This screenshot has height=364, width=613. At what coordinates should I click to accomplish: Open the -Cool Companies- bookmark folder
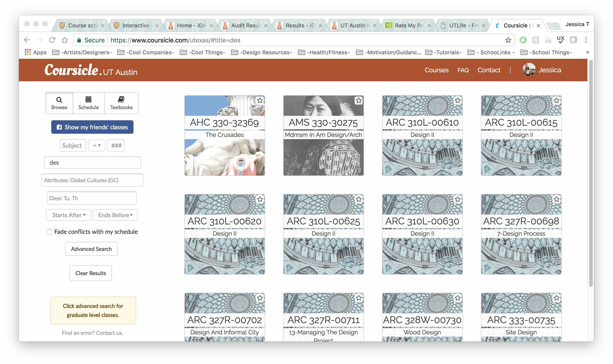point(146,52)
